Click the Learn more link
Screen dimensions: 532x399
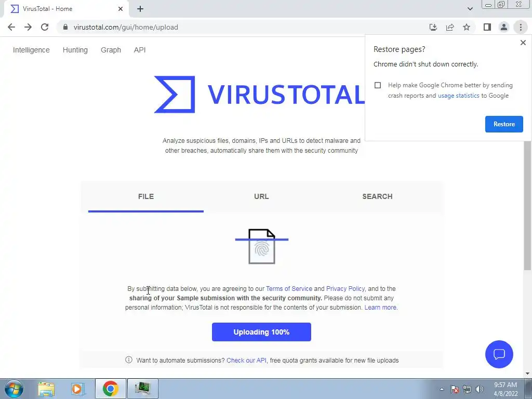(381, 308)
